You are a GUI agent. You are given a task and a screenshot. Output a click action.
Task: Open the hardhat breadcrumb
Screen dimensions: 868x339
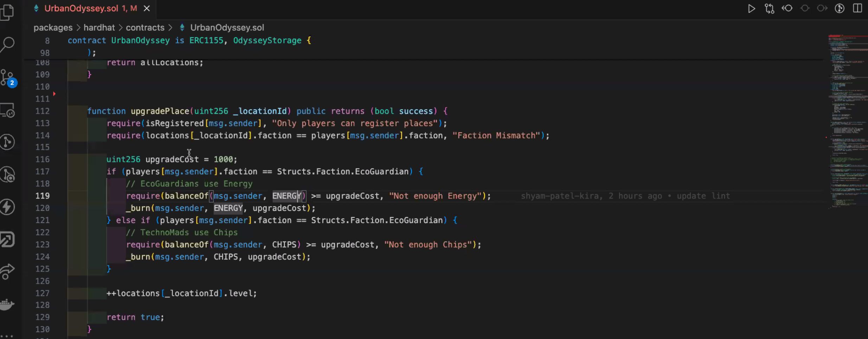99,27
